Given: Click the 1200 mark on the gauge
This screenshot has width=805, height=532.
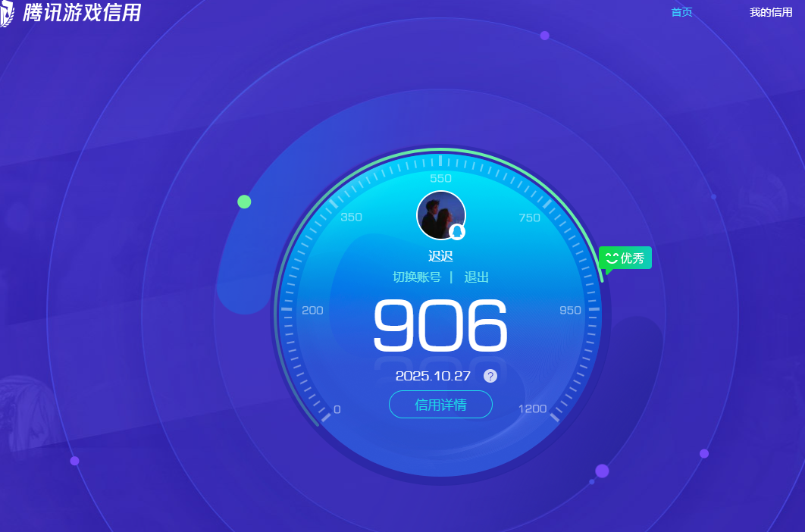Looking at the screenshot, I should [x=532, y=409].
